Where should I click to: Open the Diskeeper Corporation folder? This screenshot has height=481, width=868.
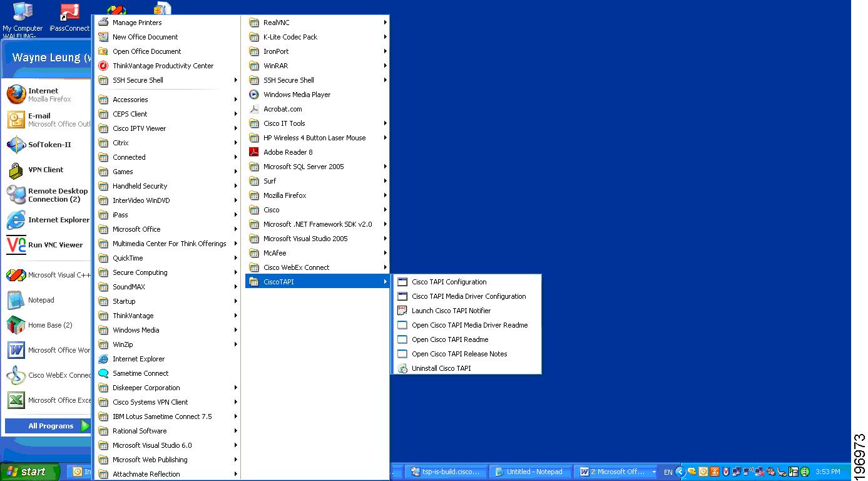167,388
